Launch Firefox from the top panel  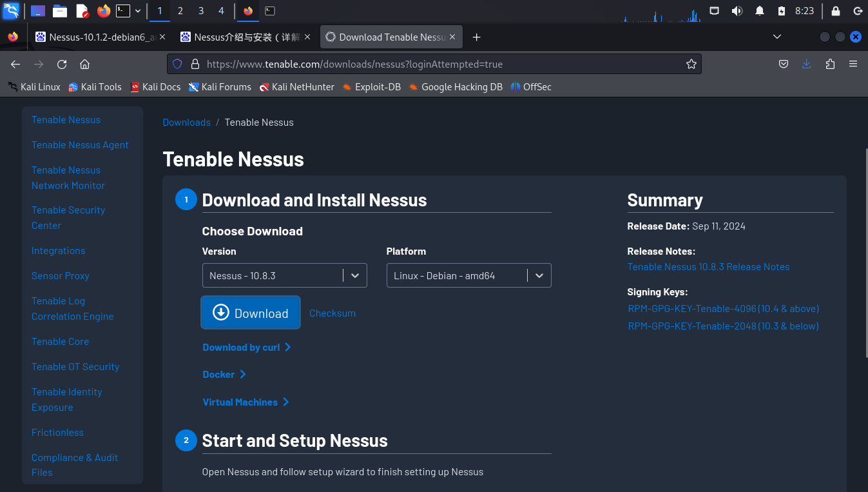[x=104, y=11]
